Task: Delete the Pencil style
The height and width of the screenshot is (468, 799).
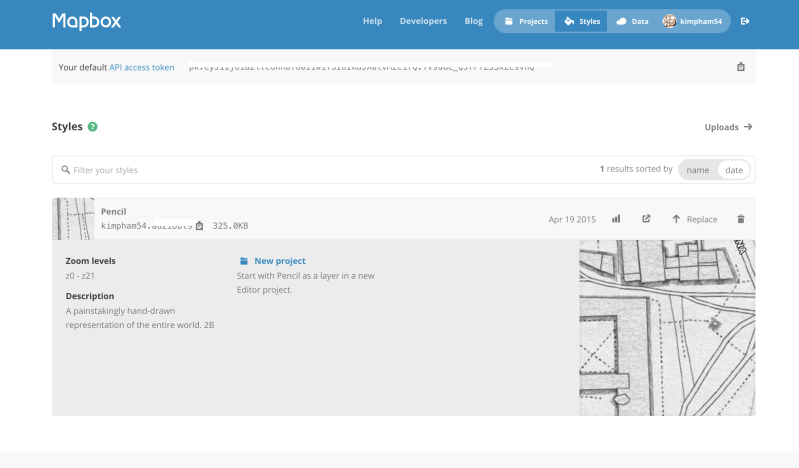Action: tap(741, 219)
